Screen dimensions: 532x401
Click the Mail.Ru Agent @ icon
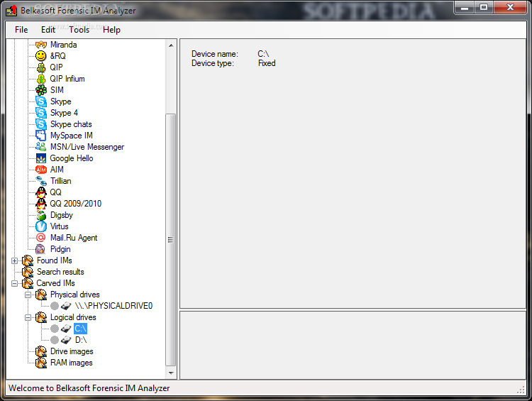[41, 238]
